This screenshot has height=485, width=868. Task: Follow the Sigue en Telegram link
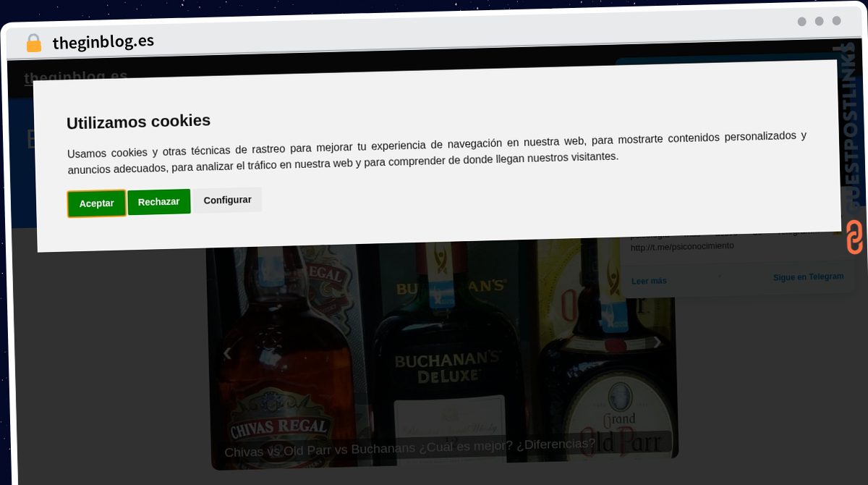coord(808,277)
